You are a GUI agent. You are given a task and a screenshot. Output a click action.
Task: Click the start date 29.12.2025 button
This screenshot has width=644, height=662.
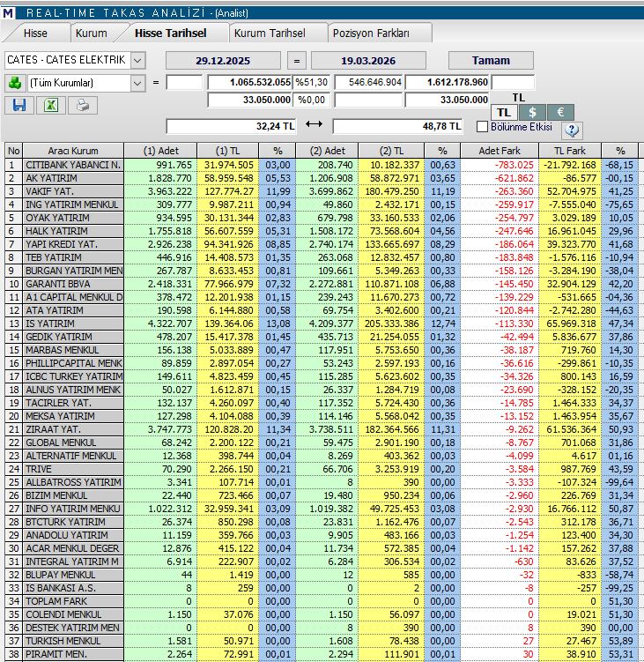(x=223, y=60)
